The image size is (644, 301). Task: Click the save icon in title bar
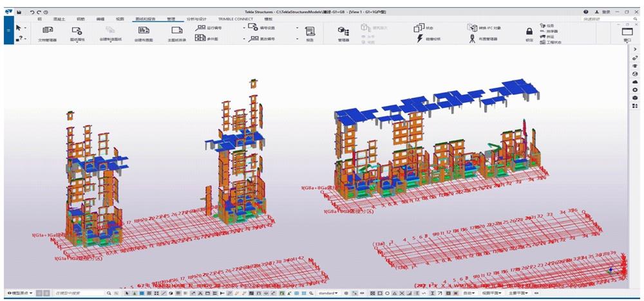[19, 12]
